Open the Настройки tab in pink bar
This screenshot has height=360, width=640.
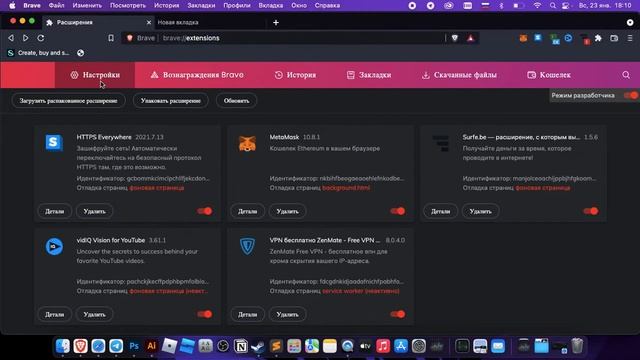(x=95, y=75)
